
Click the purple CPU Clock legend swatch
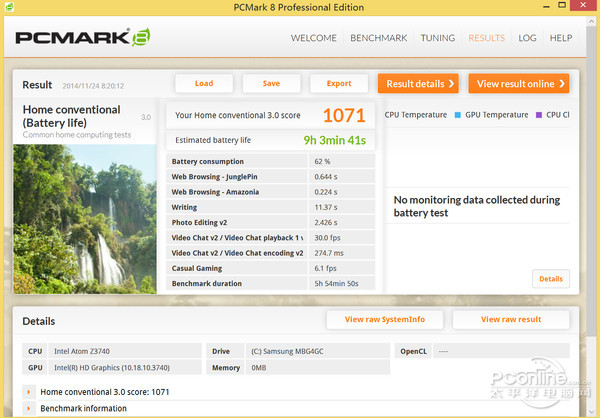[539, 115]
